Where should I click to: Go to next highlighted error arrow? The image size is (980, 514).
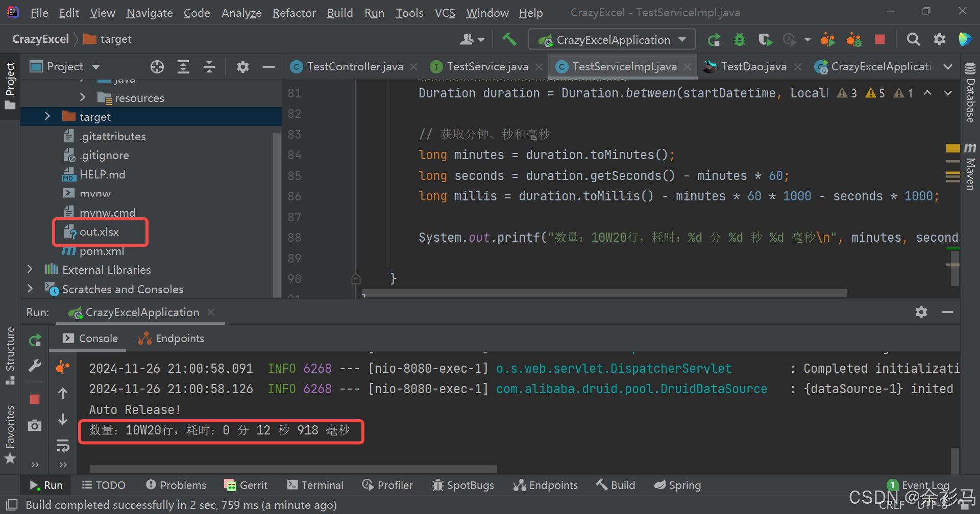948,93
